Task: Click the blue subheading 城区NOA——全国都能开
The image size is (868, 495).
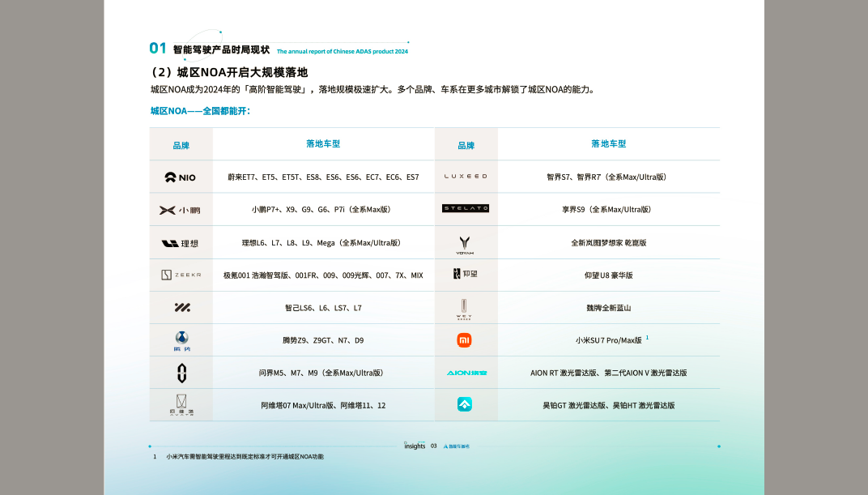Action: point(200,111)
